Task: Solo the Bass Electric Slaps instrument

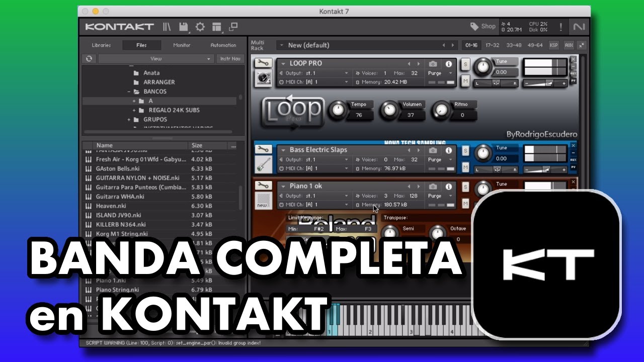Action: point(465,150)
